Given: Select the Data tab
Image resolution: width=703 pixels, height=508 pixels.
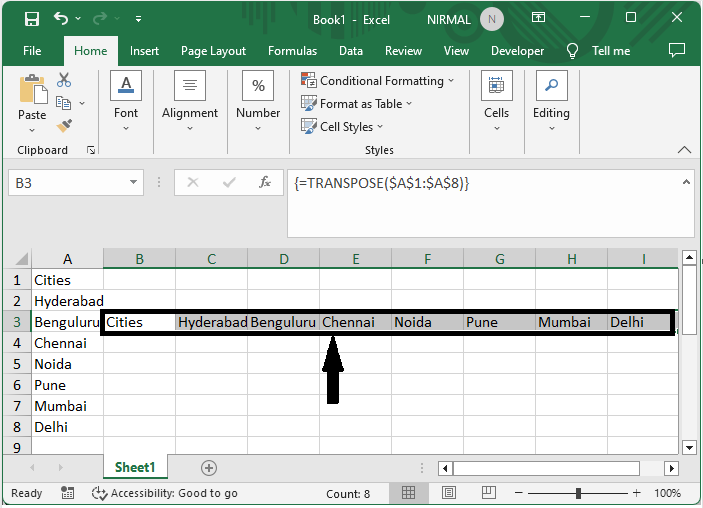Looking at the screenshot, I should pos(351,51).
